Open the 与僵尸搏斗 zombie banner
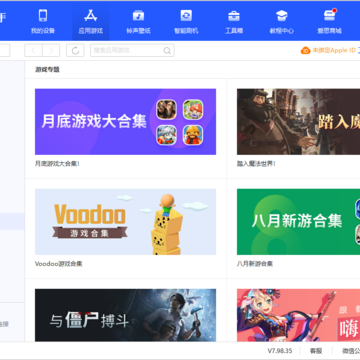The height and width of the screenshot is (360, 360). tap(125, 315)
